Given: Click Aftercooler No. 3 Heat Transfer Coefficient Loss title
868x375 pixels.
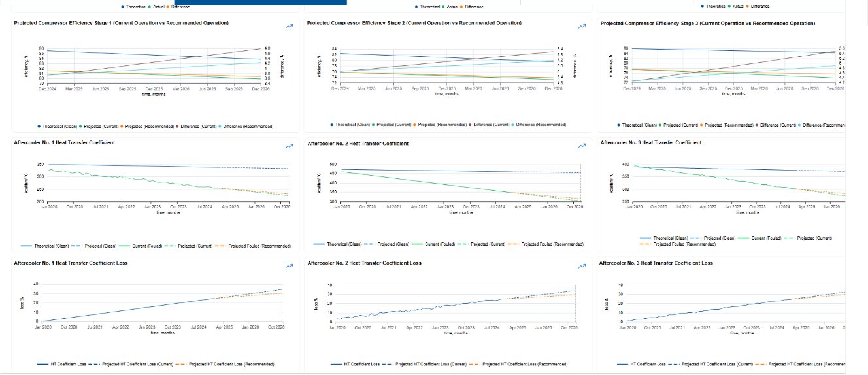Looking at the screenshot, I should (656, 263).
